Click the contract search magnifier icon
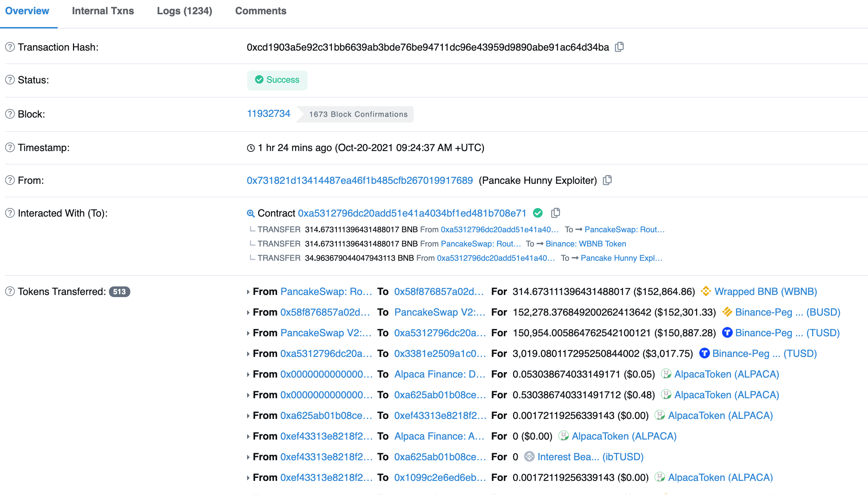868x498 pixels. [x=251, y=213]
